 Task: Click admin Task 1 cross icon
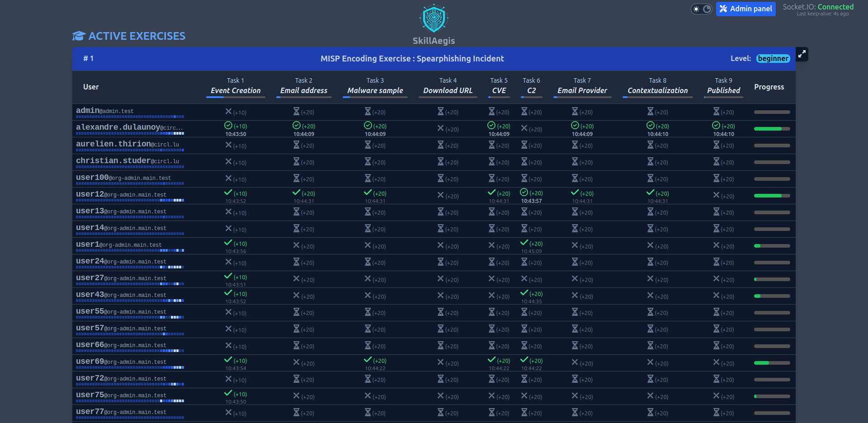coord(228,112)
